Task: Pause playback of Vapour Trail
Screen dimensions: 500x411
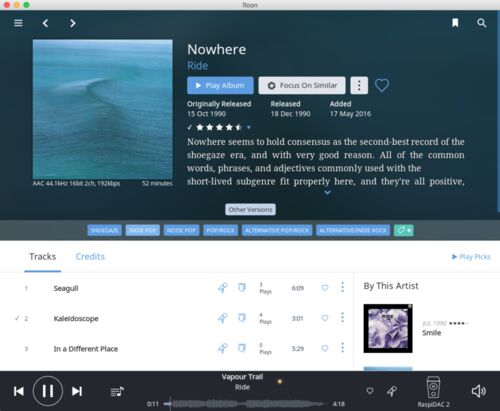Action: 48,391
